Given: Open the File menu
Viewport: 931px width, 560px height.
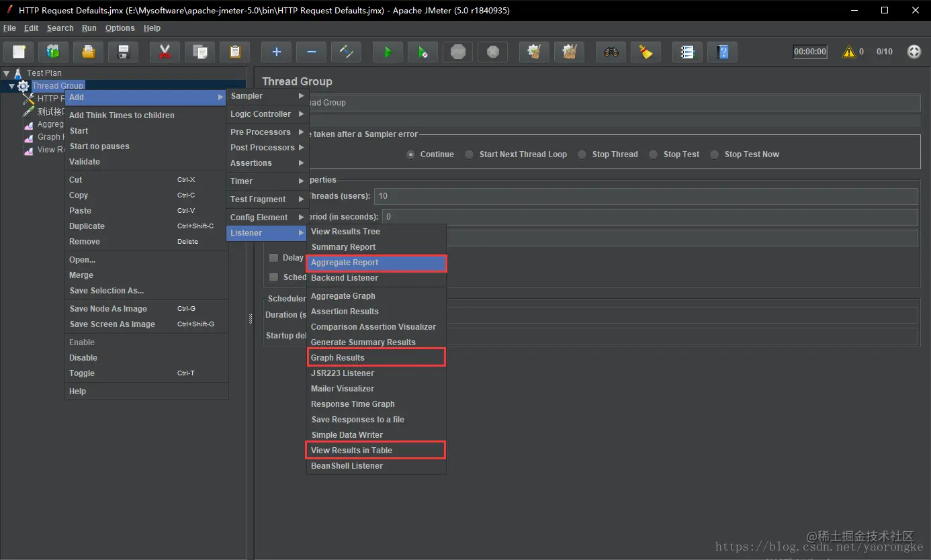Looking at the screenshot, I should (9, 28).
